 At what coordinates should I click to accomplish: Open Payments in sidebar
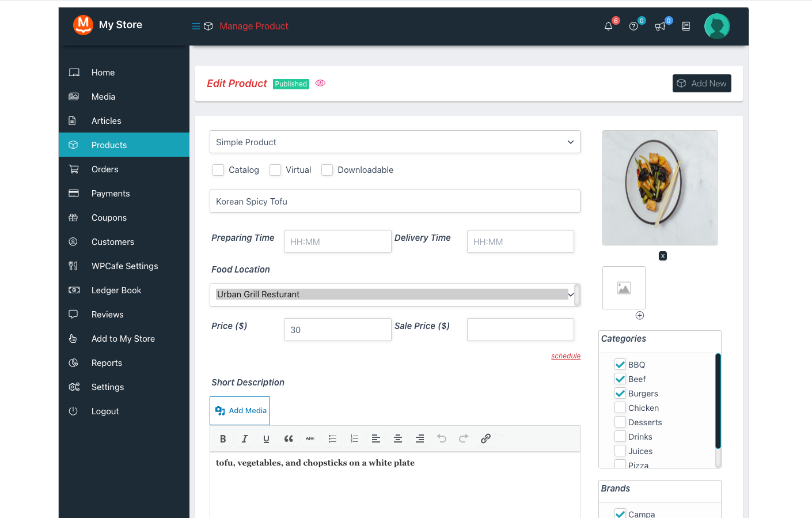tap(124, 194)
